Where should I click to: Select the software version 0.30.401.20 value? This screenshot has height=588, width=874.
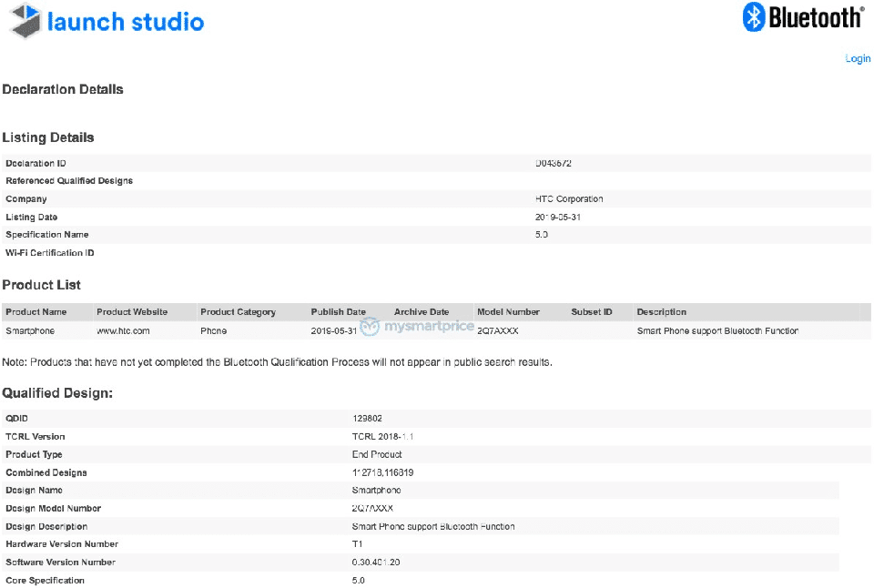point(376,563)
